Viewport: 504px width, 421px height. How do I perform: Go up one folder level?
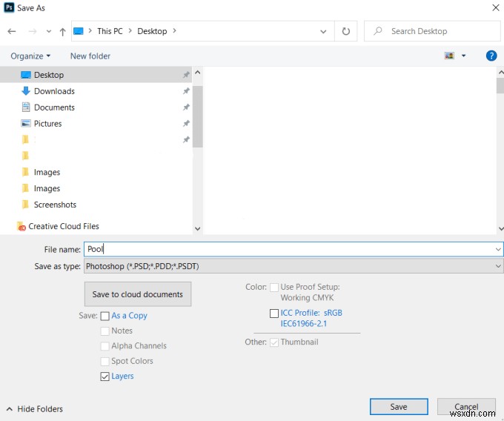pyautogui.click(x=62, y=31)
